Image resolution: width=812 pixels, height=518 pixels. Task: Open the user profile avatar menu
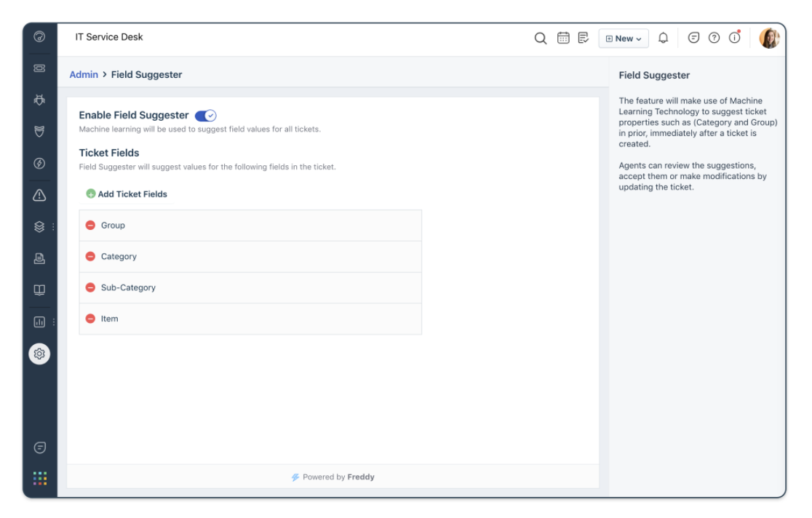click(x=769, y=39)
